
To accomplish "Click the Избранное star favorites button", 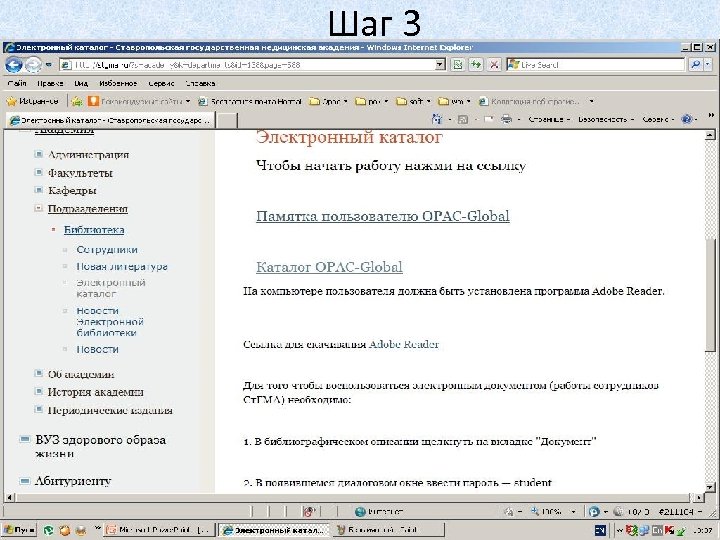I will 32,101.
